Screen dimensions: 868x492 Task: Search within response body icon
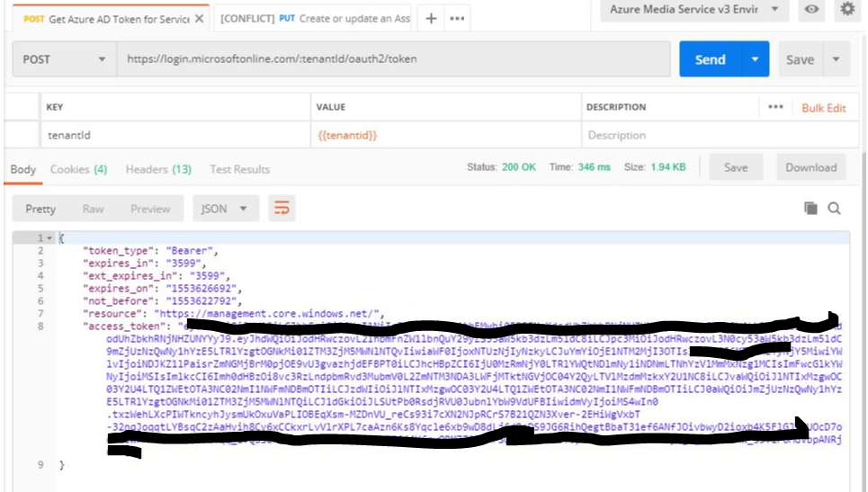point(834,208)
